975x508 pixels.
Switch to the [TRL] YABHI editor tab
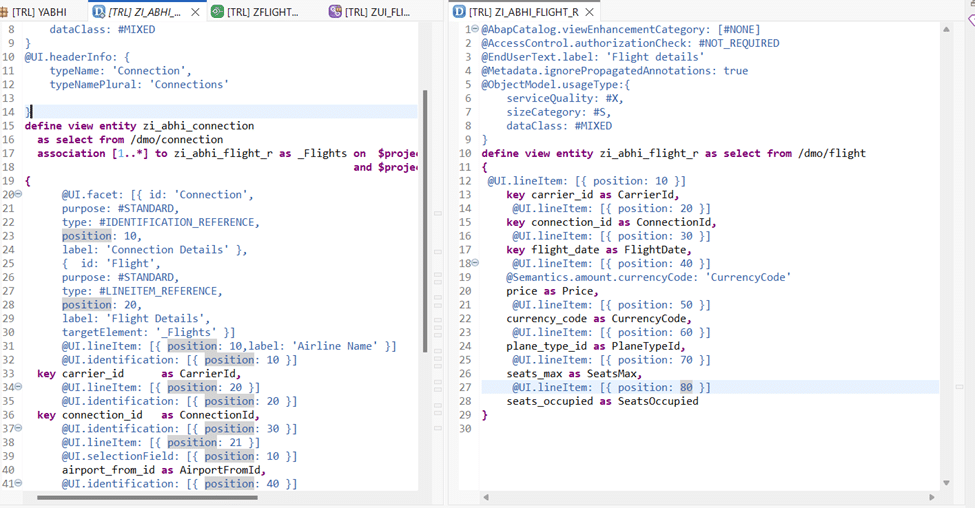coord(39,12)
